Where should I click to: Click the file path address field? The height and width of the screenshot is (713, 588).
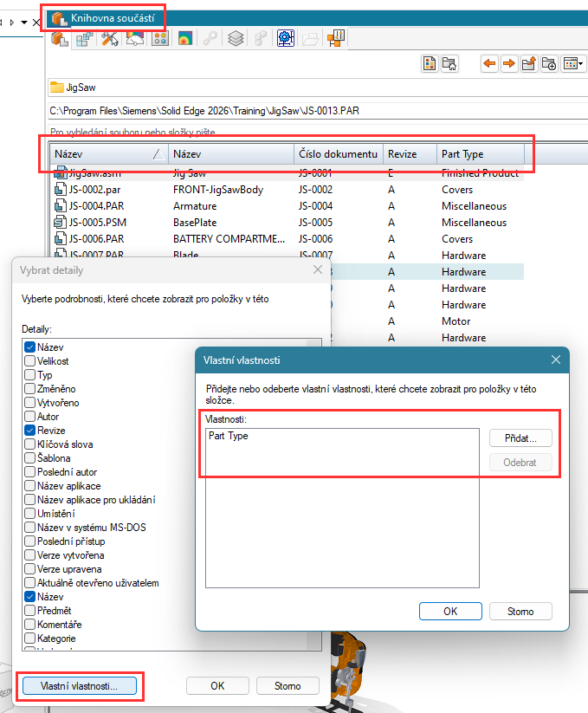pyautogui.click(x=260, y=110)
